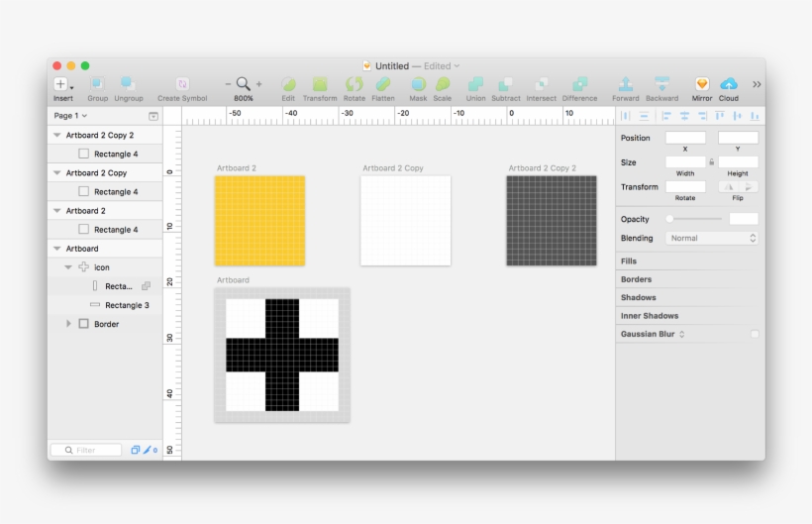Select Rectangle 4 under Artboard 2 Copy
The height and width of the screenshot is (524, 812).
[x=105, y=191]
